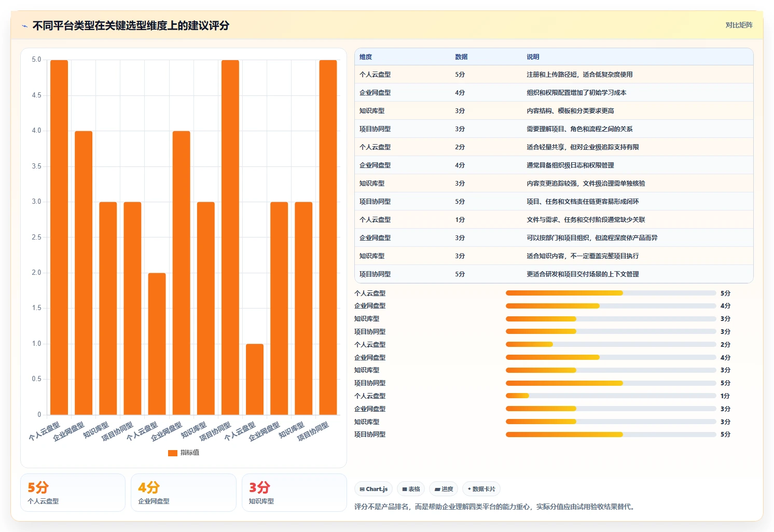Select the row 文件与需求、任务和交付阶段通常缺少关联

[554, 220]
